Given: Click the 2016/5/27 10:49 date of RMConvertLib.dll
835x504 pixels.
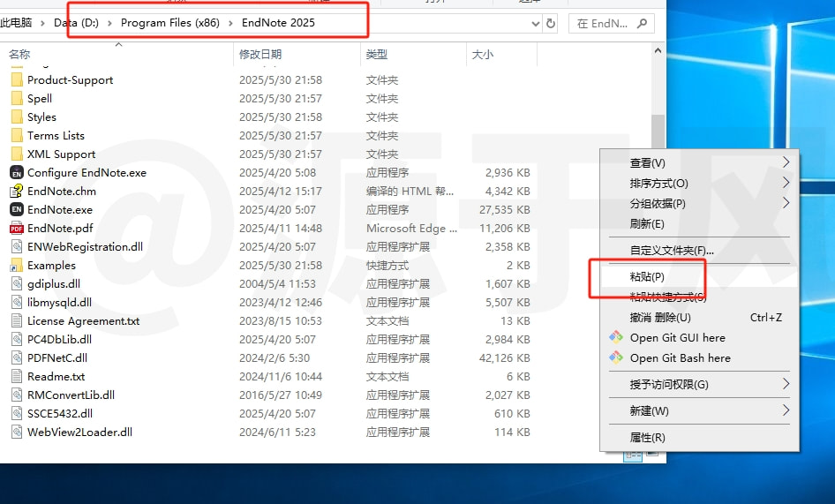Looking at the screenshot, I should point(281,395).
